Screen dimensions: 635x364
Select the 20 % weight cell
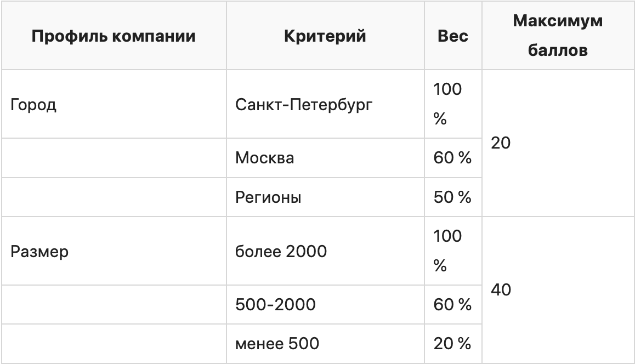(x=452, y=344)
